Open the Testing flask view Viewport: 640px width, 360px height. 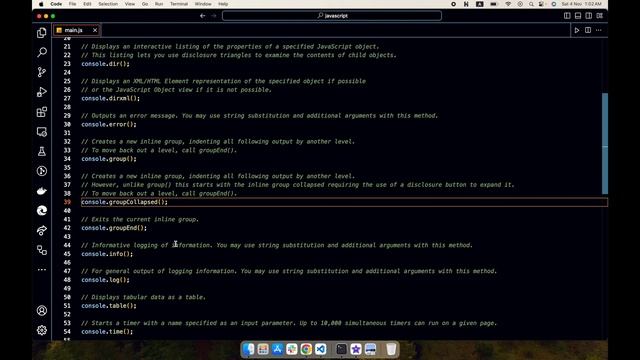42,151
